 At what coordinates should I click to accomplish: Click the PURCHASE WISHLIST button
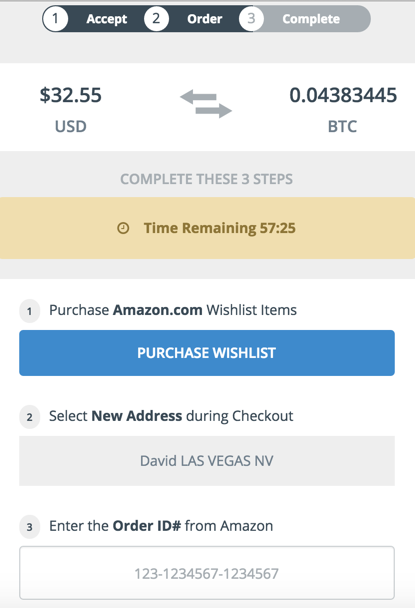[x=207, y=353]
